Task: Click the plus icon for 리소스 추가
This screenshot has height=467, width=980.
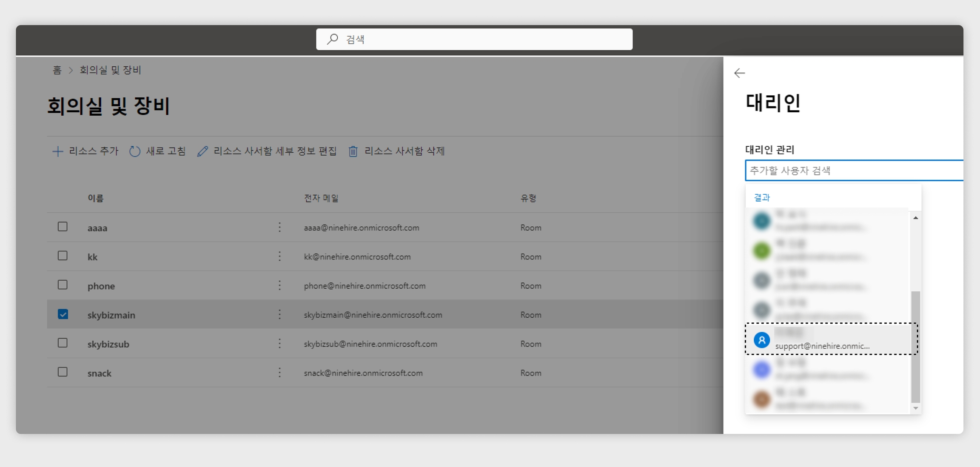Action: coord(57,151)
